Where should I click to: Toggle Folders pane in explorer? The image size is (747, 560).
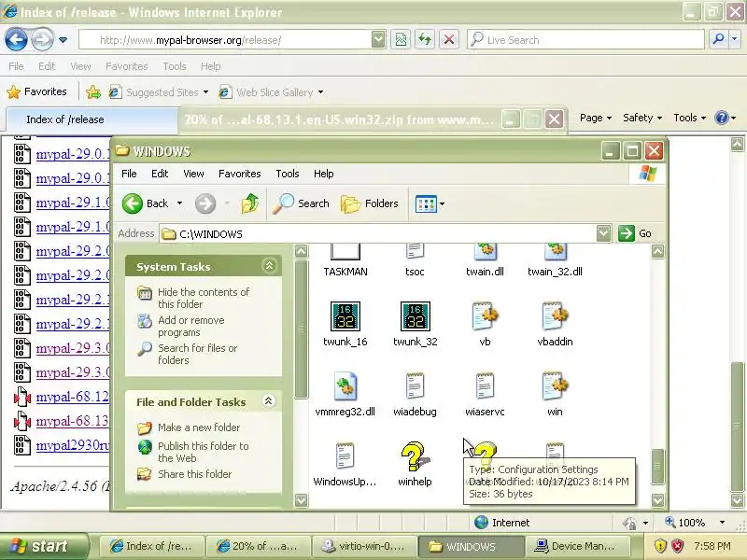pyautogui.click(x=369, y=203)
